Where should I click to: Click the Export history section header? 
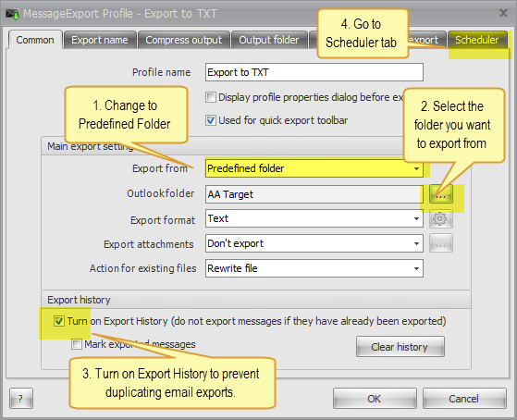[x=256, y=300]
